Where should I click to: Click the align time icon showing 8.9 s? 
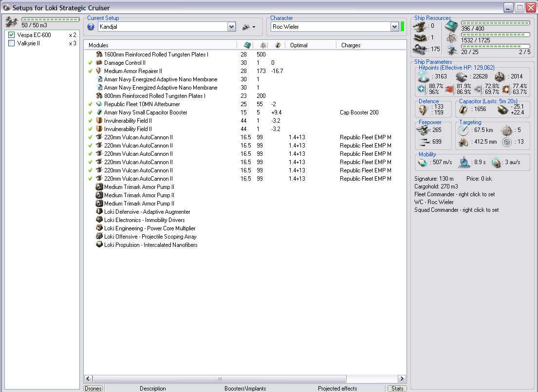point(464,162)
